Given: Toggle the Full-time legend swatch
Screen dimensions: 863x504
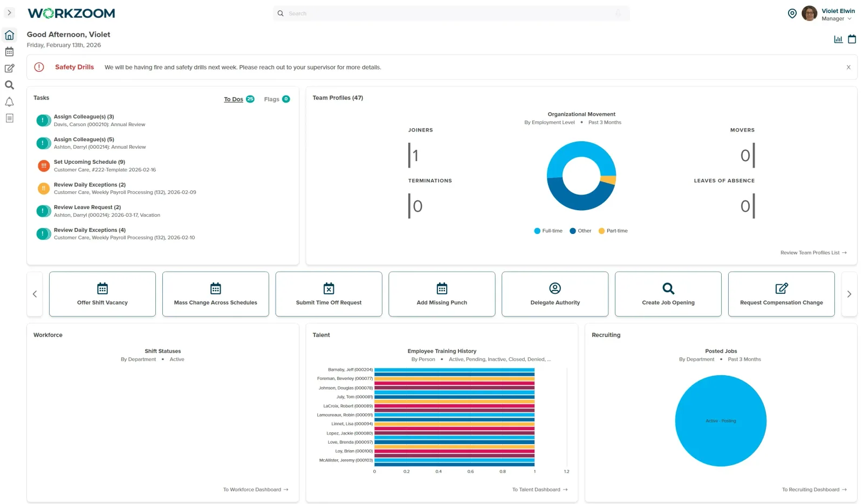Looking at the screenshot, I should click(x=537, y=231).
